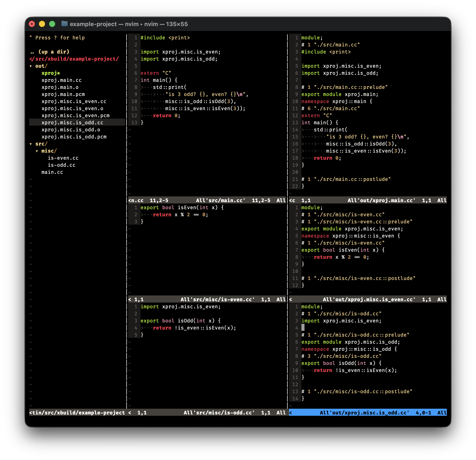Click the folder icon in the title bar
Screen dimensions: 476x460
pos(64,24)
